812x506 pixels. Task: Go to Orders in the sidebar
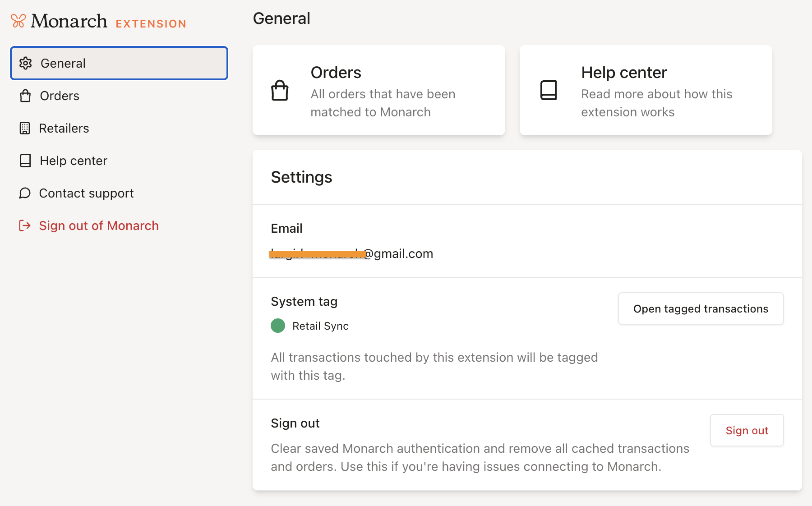pos(60,96)
